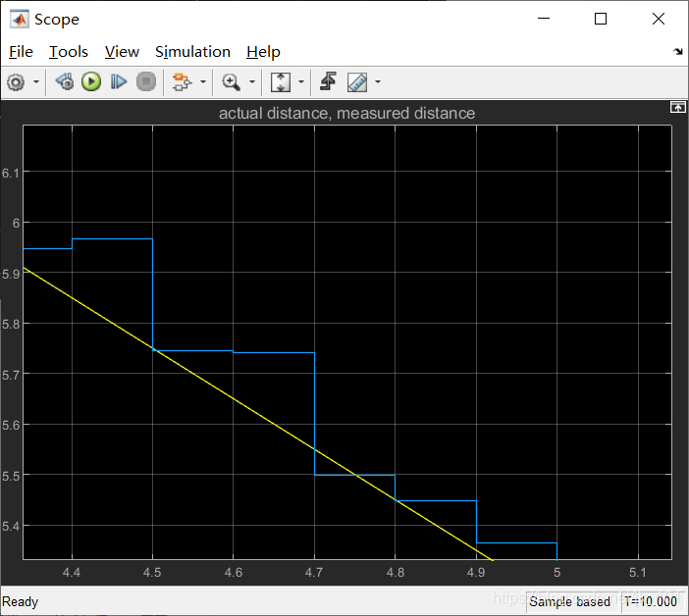The image size is (689, 616).
Task: Expand the Scale Axes options dropdown
Action: pyautogui.click(x=301, y=82)
